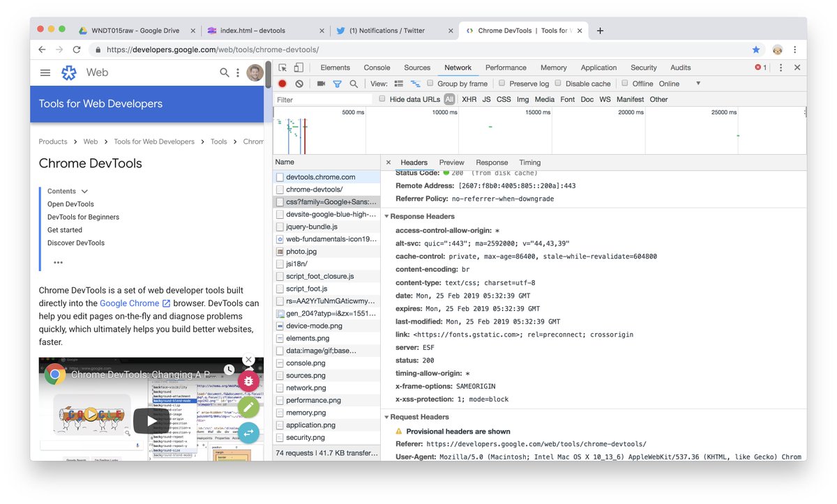Select the photo.jpg request
Image resolution: width=837 pixels, height=504 pixels.
tap(326, 252)
